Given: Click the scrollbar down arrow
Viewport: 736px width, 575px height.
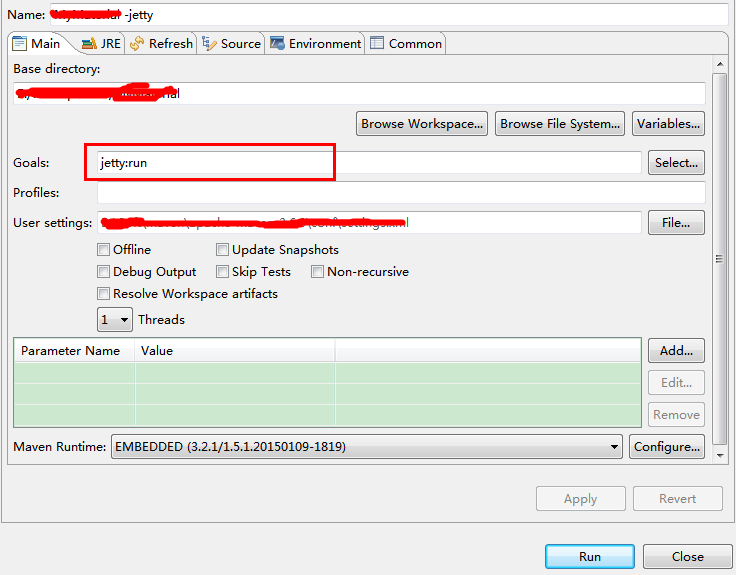Looking at the screenshot, I should click(720, 455).
